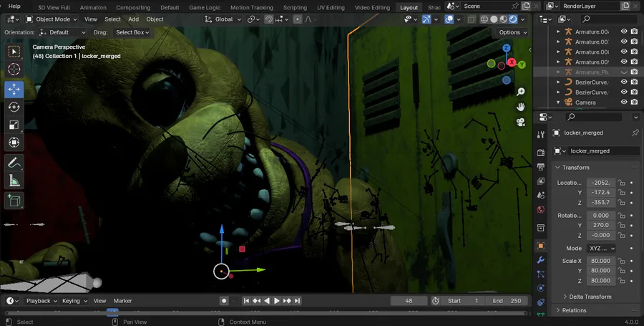Select the Measure tool
Screen dimensions: 644x326
point(14,181)
